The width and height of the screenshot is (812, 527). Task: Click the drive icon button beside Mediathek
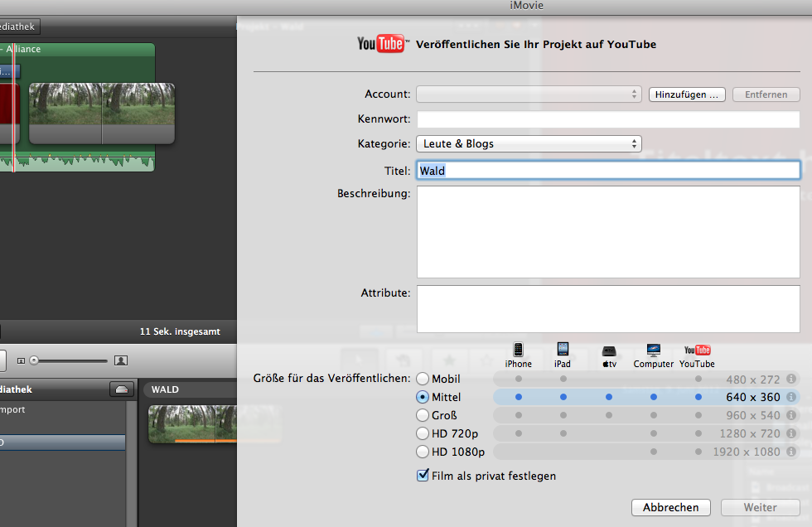[122, 389]
